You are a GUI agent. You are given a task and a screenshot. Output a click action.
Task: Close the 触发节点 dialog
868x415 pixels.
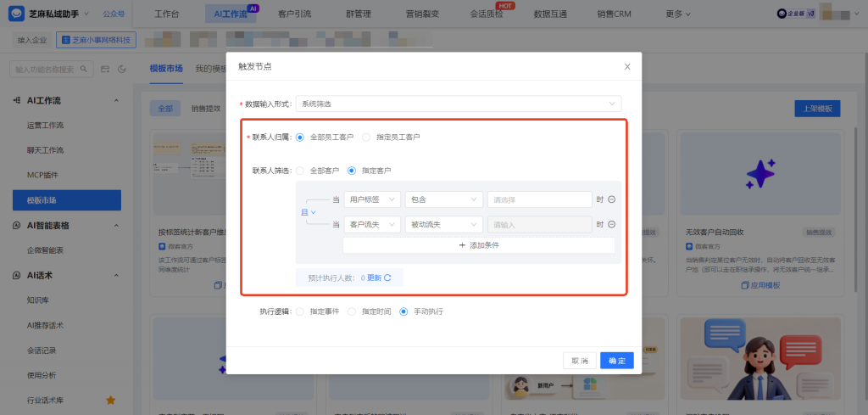(627, 66)
